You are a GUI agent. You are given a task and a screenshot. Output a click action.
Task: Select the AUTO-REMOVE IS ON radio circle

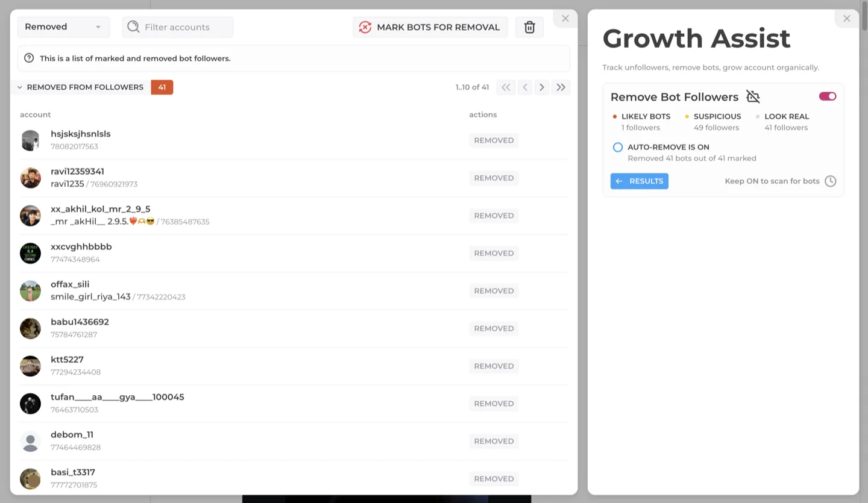coord(617,147)
